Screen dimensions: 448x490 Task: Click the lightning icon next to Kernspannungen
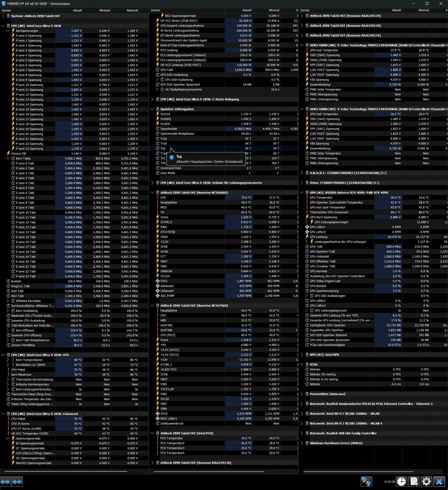13,31
